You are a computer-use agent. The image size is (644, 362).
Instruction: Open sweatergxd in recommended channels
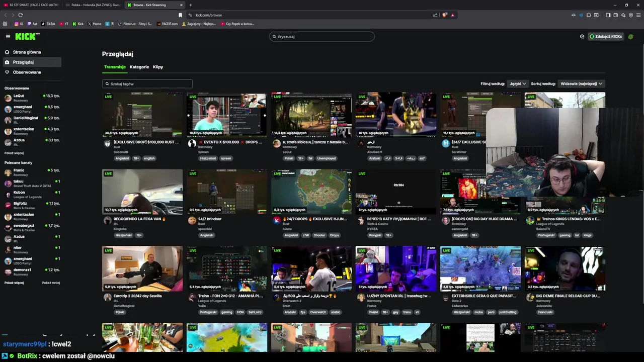(x=32, y=227)
